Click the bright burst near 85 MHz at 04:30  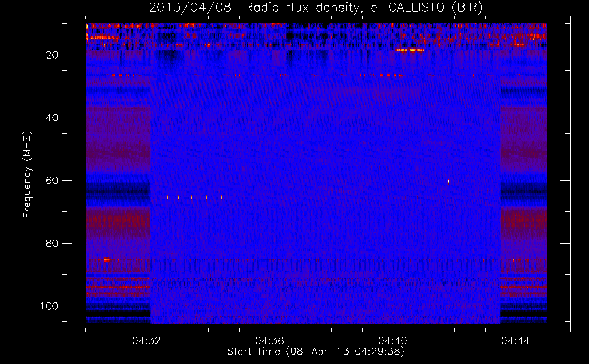[x=107, y=260]
